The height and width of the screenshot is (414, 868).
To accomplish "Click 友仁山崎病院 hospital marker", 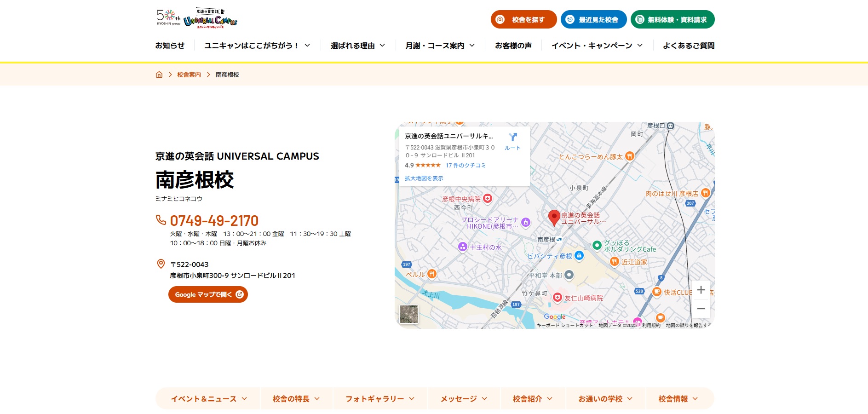I will click(558, 298).
